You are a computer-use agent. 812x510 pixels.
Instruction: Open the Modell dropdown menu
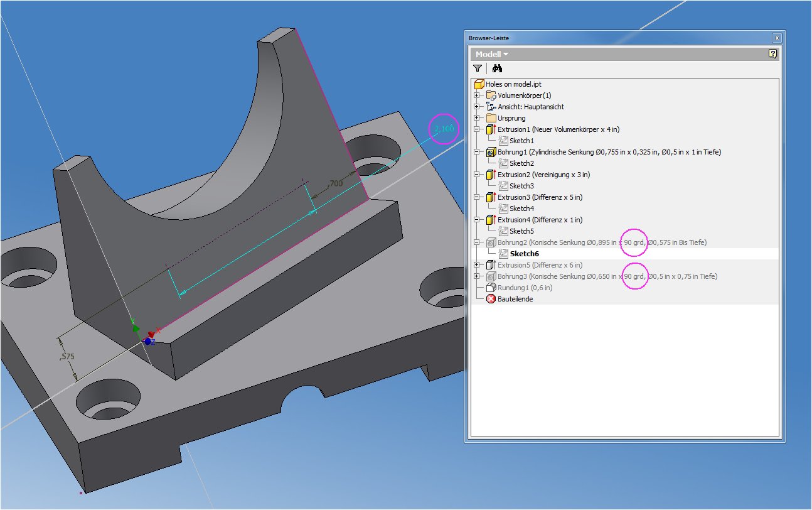(x=492, y=55)
